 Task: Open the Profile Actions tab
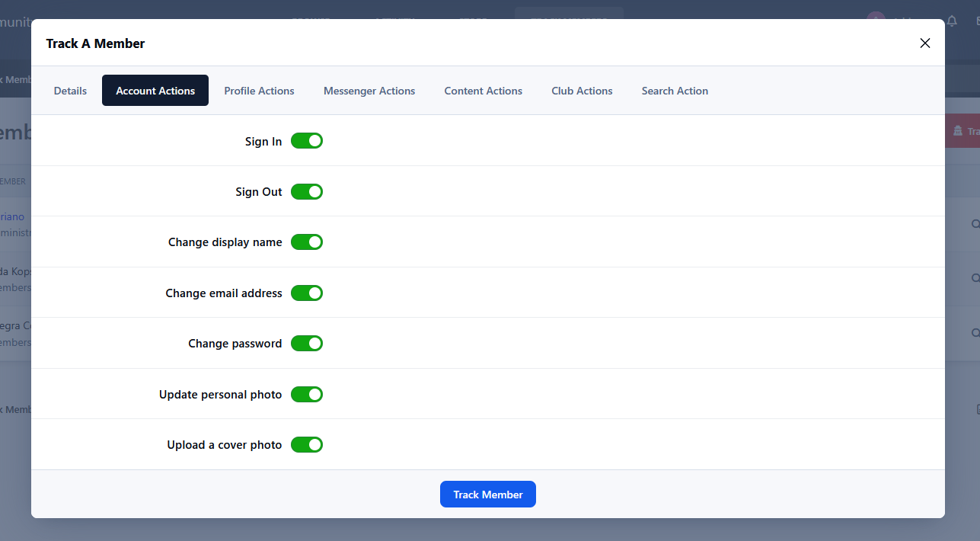tap(259, 91)
